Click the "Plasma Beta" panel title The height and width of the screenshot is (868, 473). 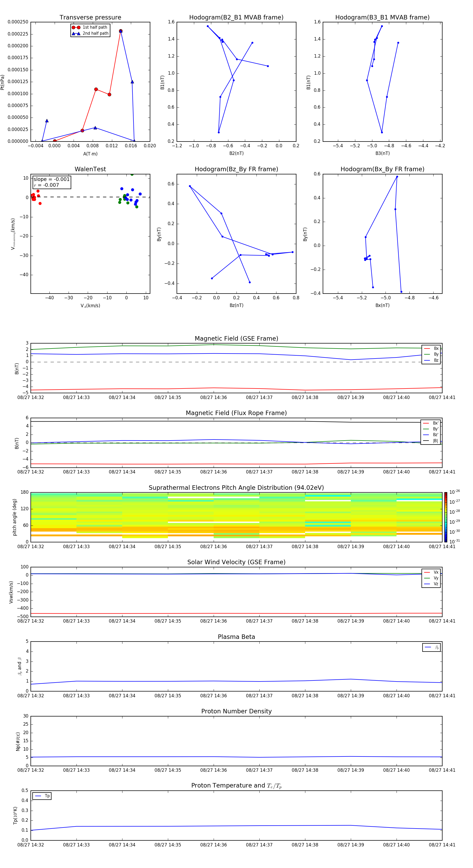coord(236,637)
